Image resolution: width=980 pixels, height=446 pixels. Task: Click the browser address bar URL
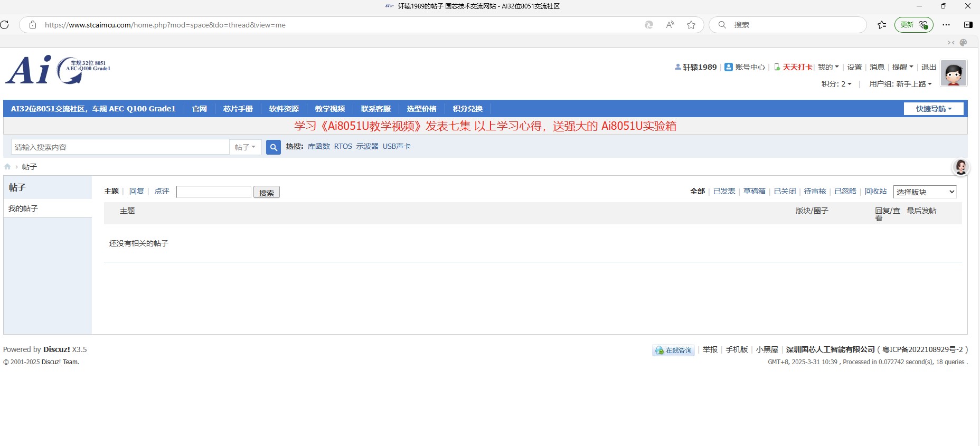[x=165, y=25]
